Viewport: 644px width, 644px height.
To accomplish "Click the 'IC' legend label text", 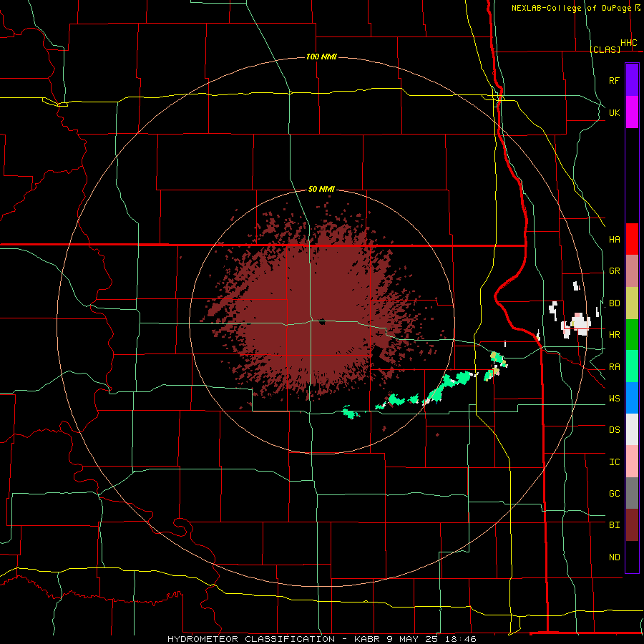I will (615, 462).
